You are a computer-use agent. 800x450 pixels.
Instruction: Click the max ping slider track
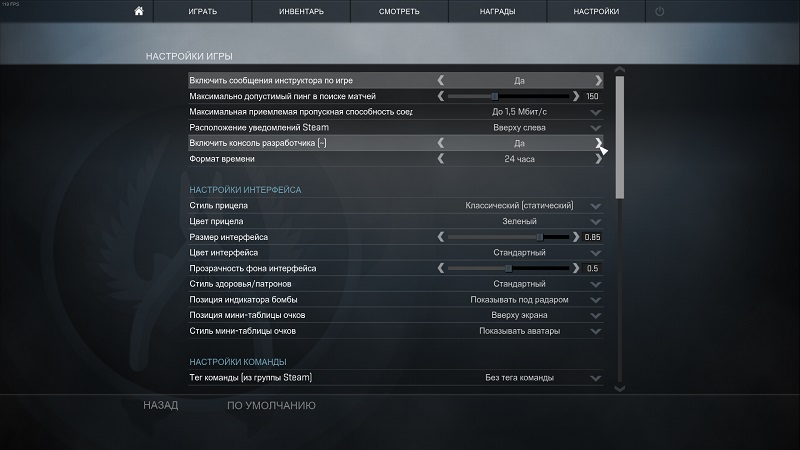tap(508, 96)
